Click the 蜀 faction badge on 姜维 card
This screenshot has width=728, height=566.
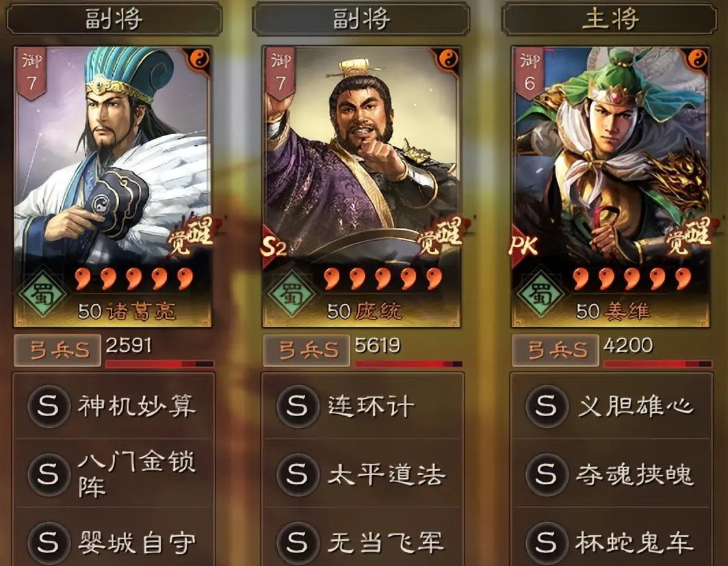(x=541, y=292)
